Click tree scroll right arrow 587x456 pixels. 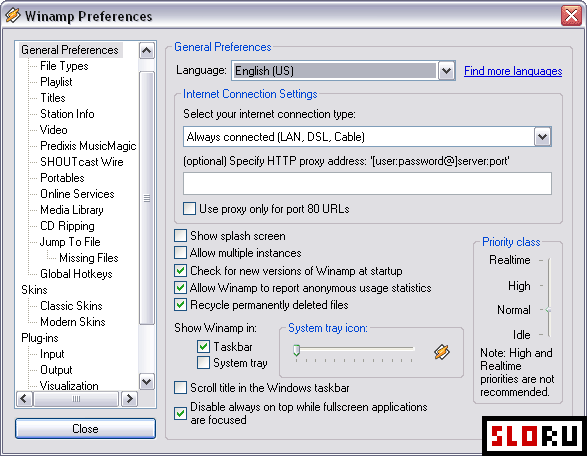[130, 399]
